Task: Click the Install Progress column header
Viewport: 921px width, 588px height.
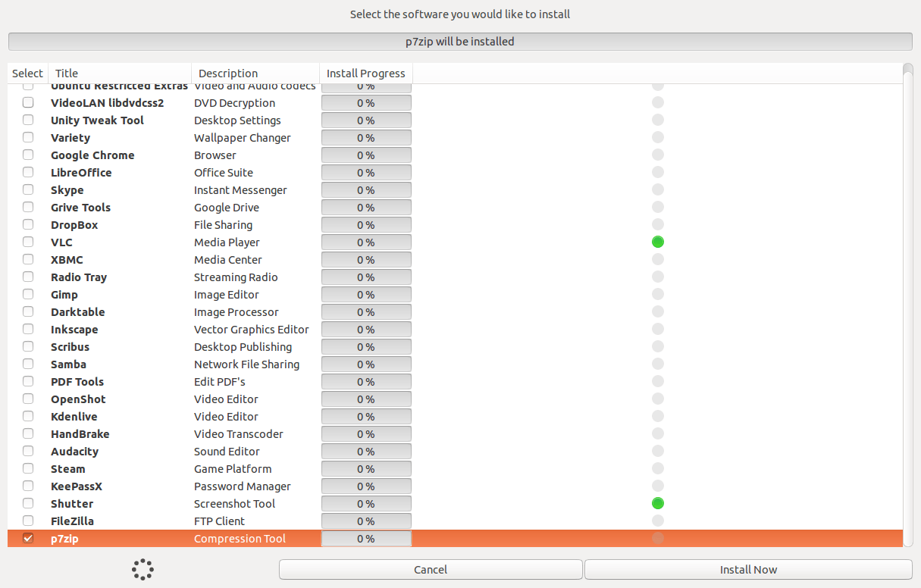Action: (x=365, y=73)
